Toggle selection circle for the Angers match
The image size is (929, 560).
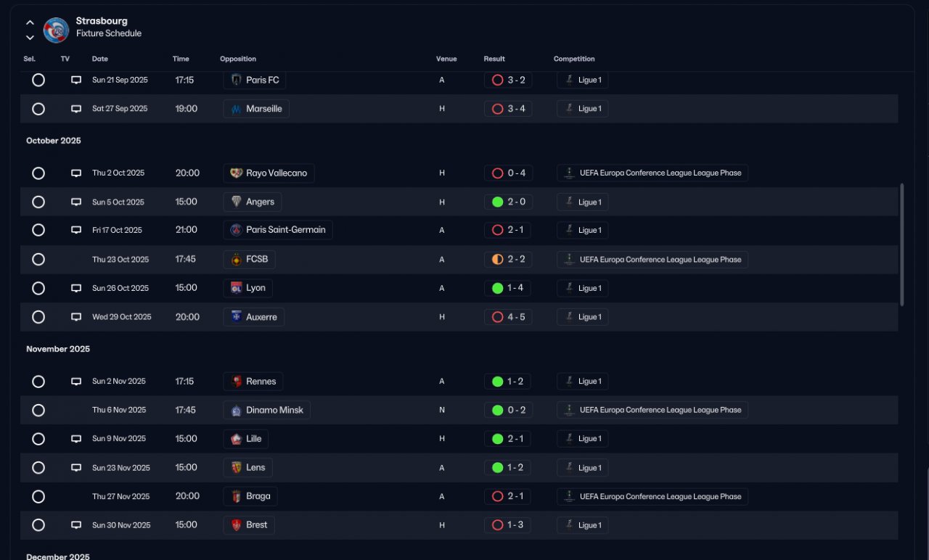38,202
